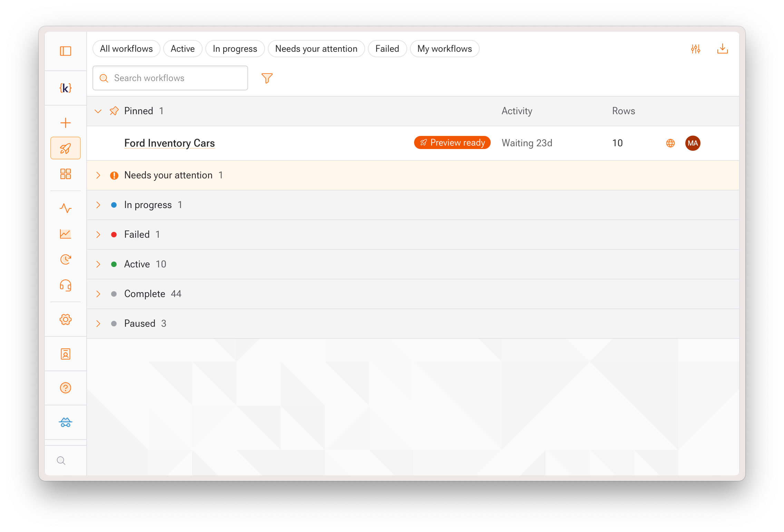Screen dimensions: 784x532
Task: Click the Activity column header
Action: tap(517, 111)
